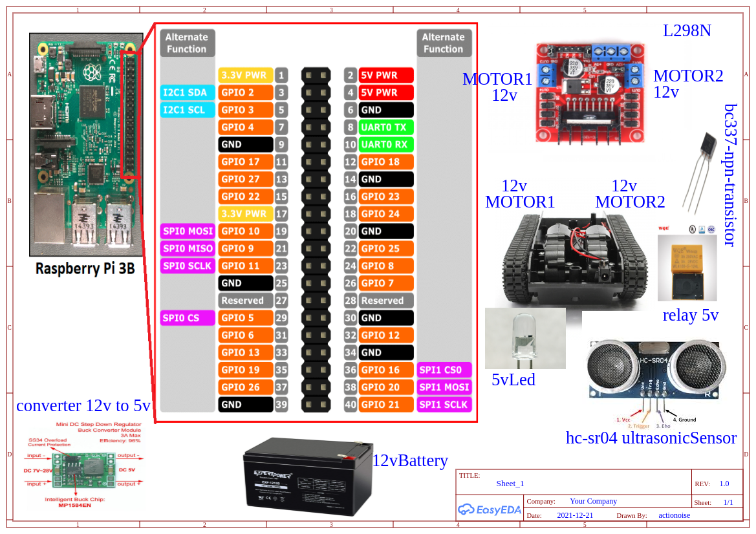Screen dimensions: 756x534
Task: Select the yellow 5v relay photo
Action: pyautogui.click(x=687, y=268)
